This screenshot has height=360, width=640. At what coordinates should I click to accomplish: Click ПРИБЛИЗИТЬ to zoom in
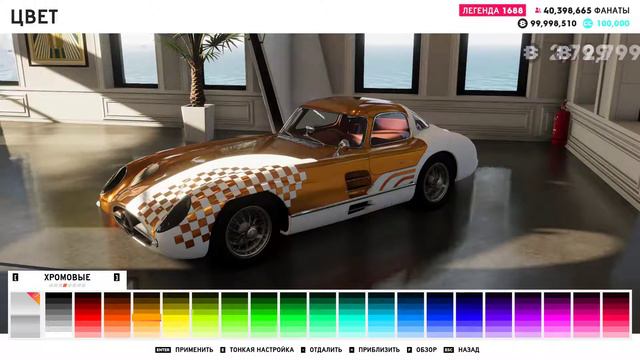pos(379,350)
